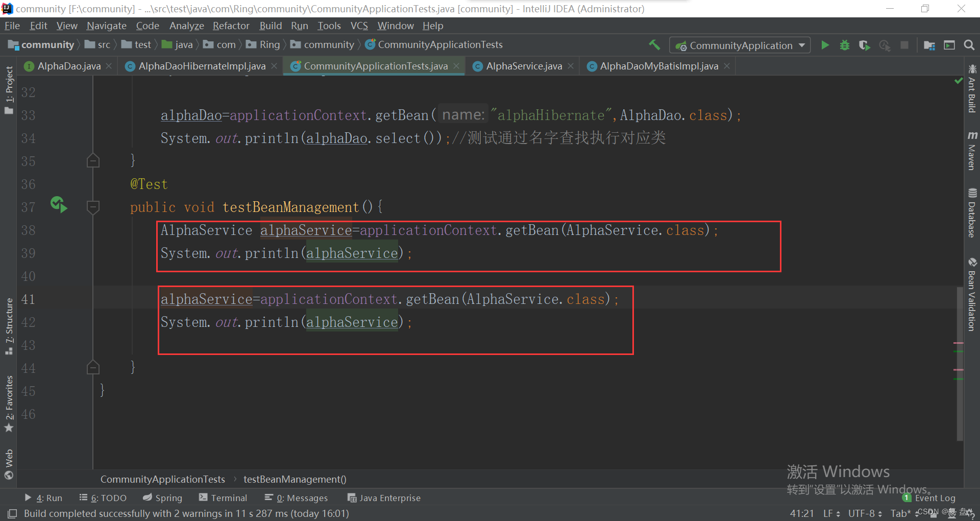Open the Run tool window tab

(x=44, y=498)
